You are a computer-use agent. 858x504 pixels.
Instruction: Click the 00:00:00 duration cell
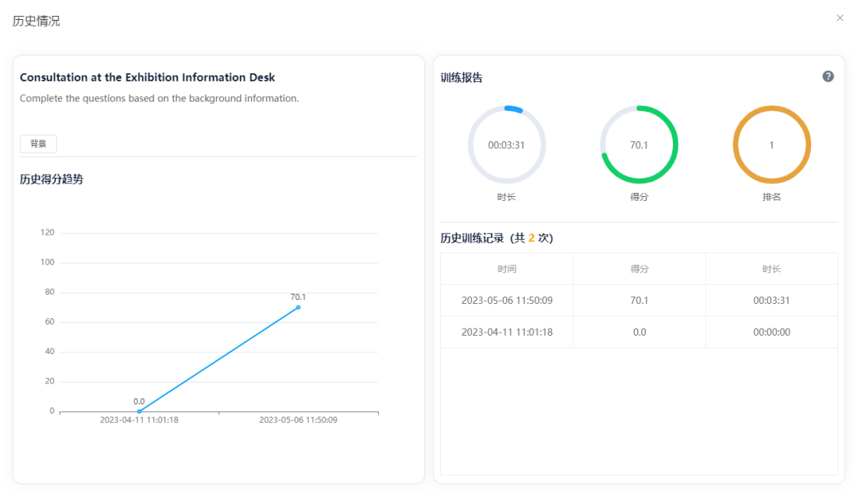click(771, 332)
